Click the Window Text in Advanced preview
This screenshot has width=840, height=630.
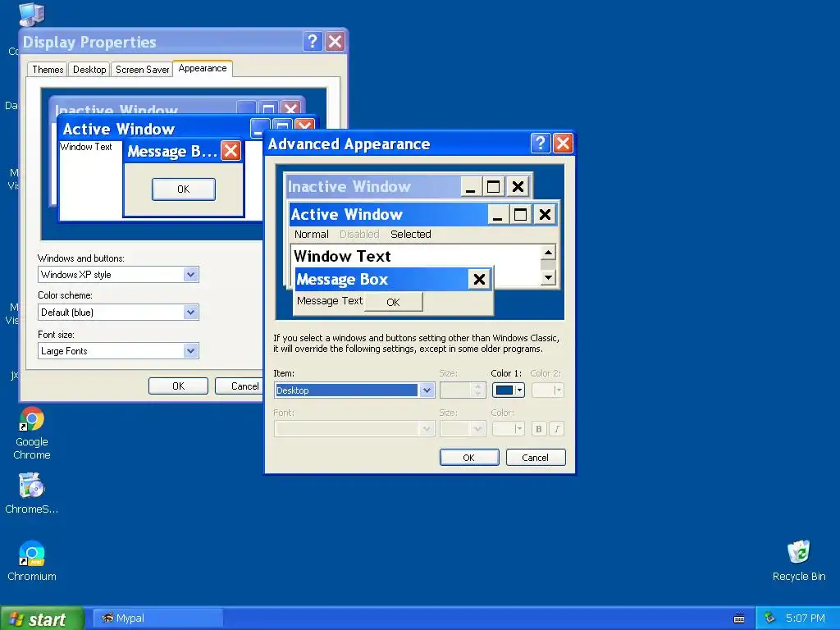tap(342, 256)
